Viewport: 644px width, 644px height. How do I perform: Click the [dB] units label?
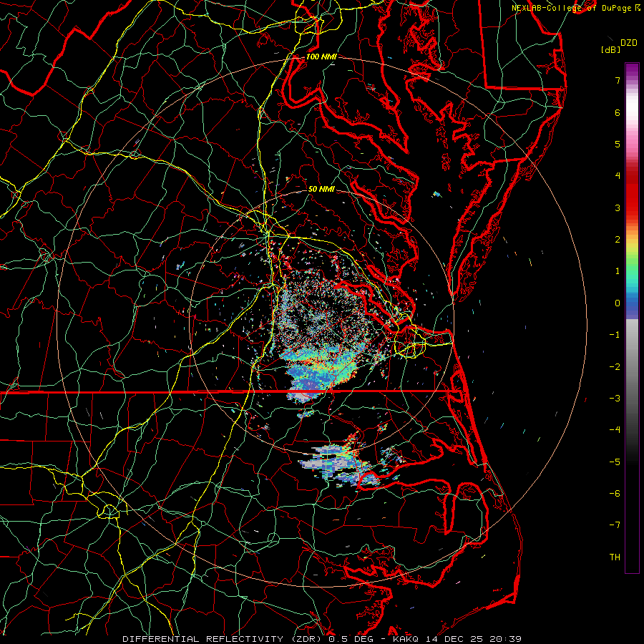click(x=611, y=49)
